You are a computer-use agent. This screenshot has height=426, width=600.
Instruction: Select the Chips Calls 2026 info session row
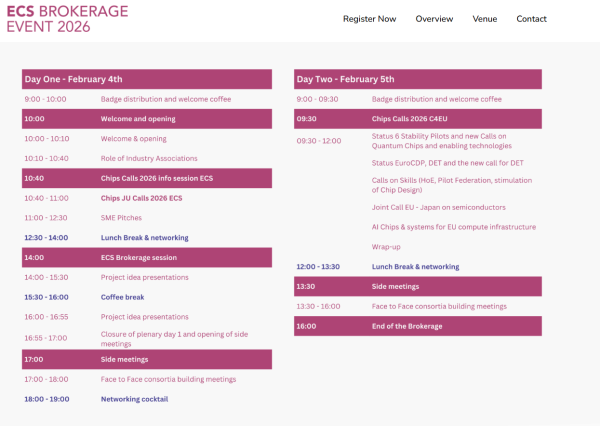pos(156,178)
